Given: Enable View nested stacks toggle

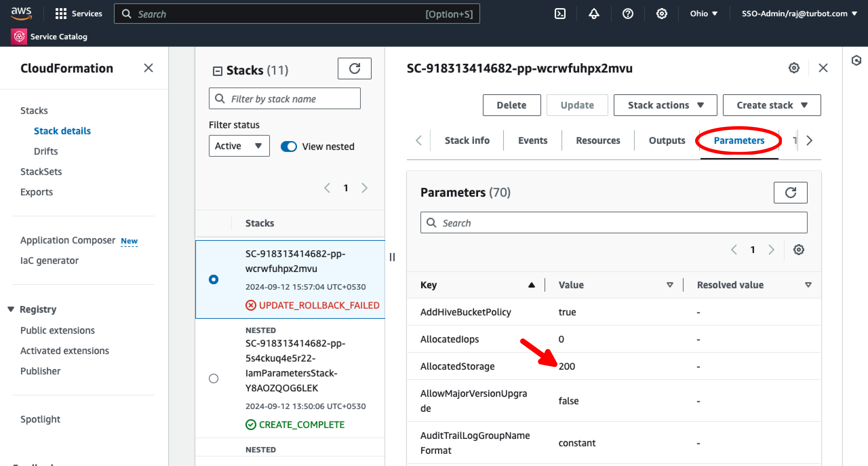Looking at the screenshot, I should 289,146.
